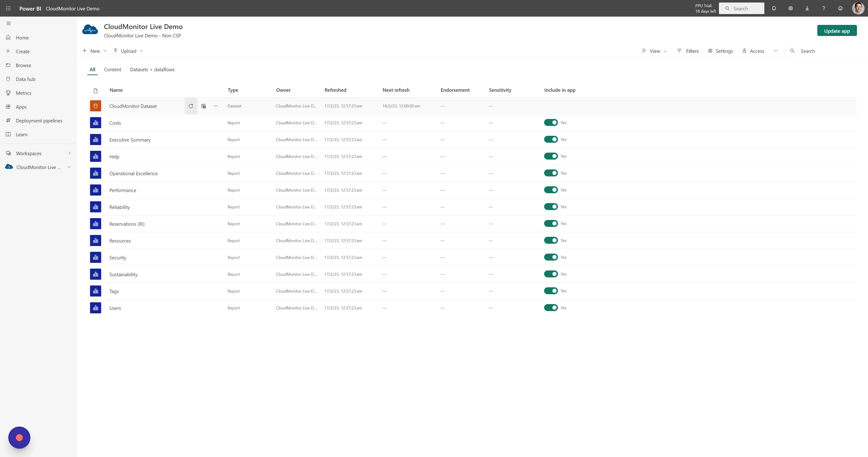
Task: Click the feedback smiley icon
Action: point(840,9)
